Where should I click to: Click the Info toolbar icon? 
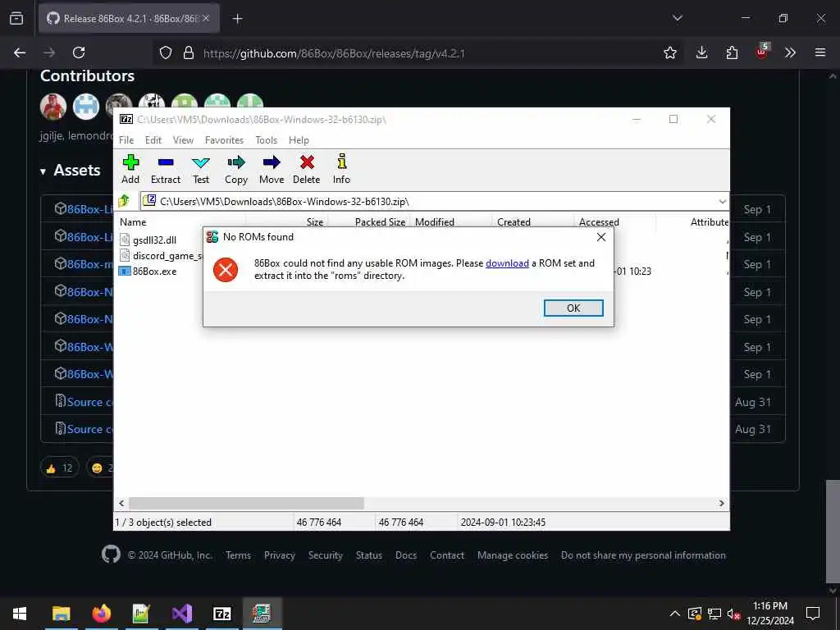pos(341,169)
